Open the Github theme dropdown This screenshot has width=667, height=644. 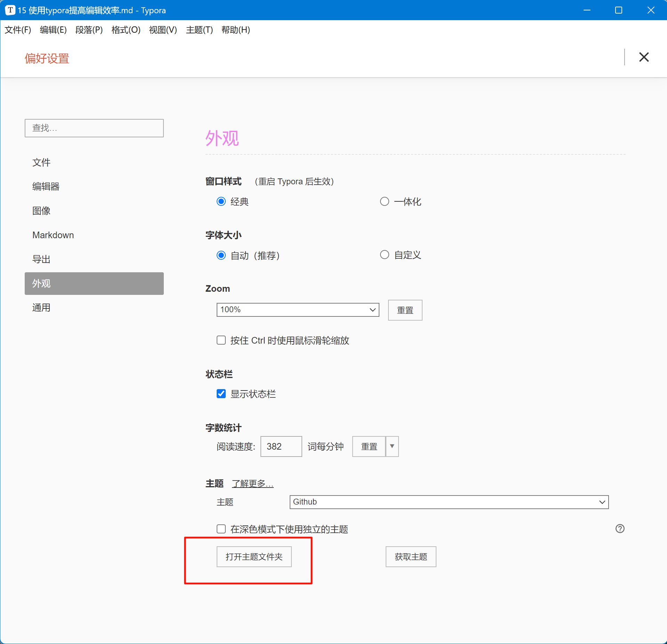(x=449, y=502)
